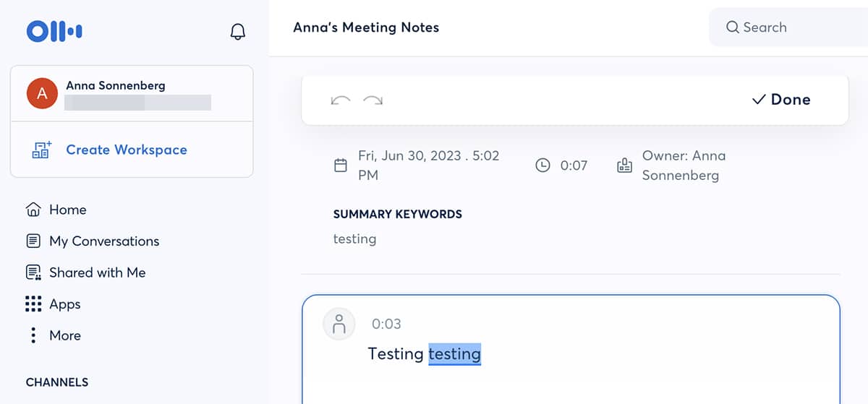This screenshot has height=404, width=868.
Task: Open My Conversations
Action: coord(103,241)
